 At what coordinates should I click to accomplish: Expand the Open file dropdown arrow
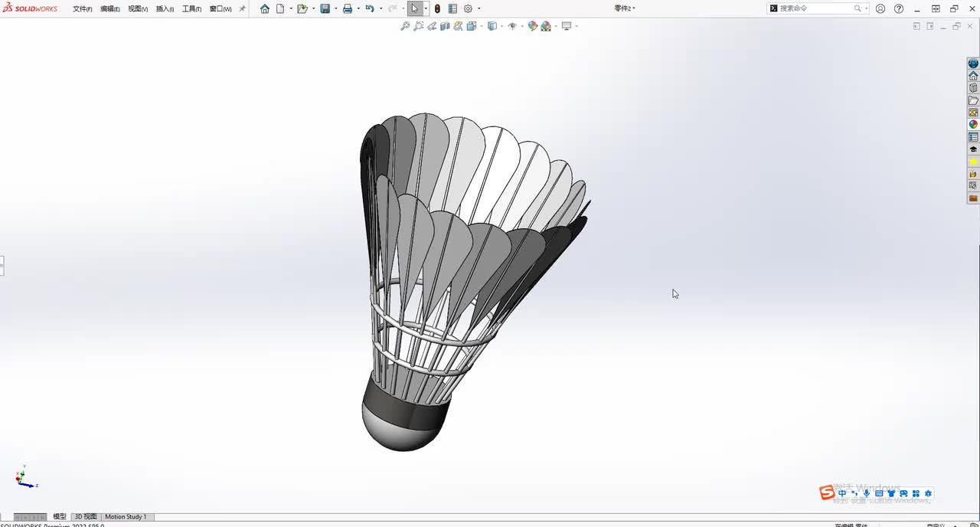pos(313,8)
